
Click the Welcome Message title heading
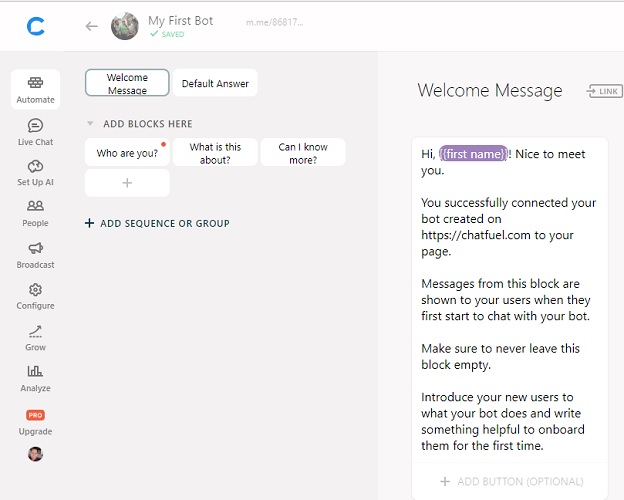[490, 91]
